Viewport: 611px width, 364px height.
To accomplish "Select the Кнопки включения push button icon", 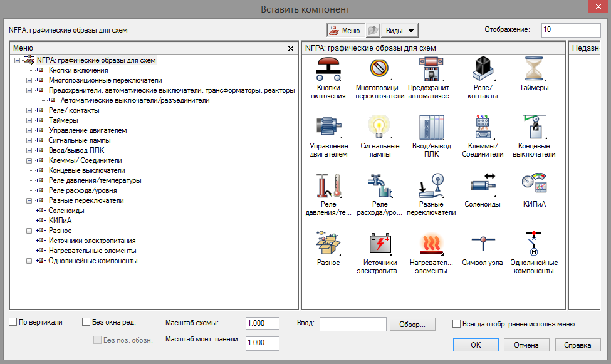I will click(328, 69).
